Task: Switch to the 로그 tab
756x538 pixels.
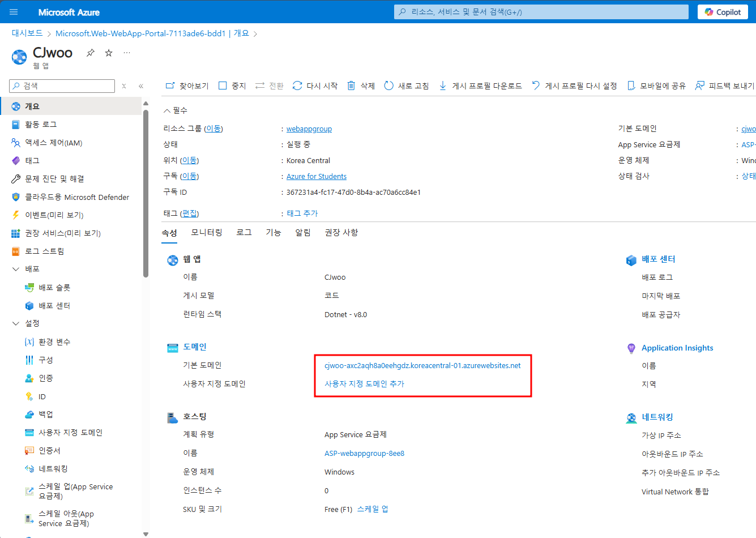Action: point(244,233)
